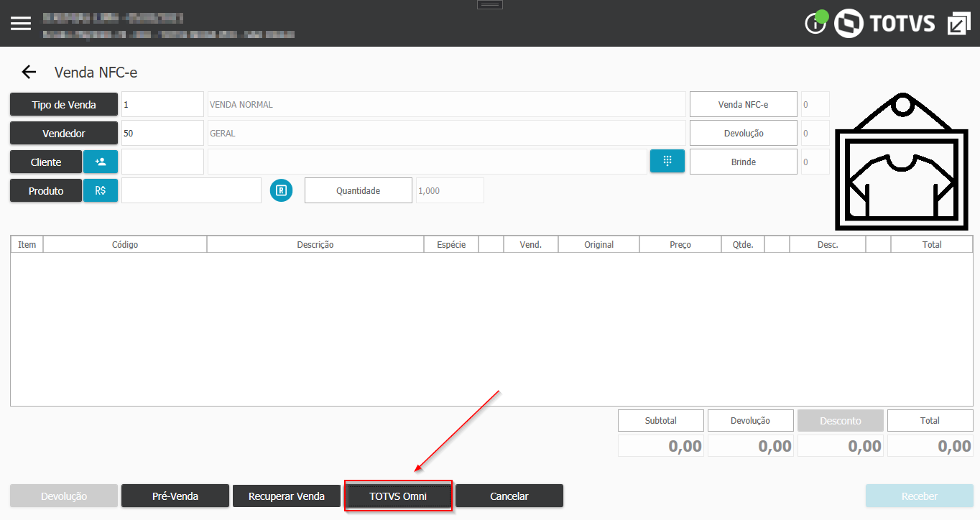Open TOTVS Omni
The image size is (980, 520).
pyautogui.click(x=398, y=496)
